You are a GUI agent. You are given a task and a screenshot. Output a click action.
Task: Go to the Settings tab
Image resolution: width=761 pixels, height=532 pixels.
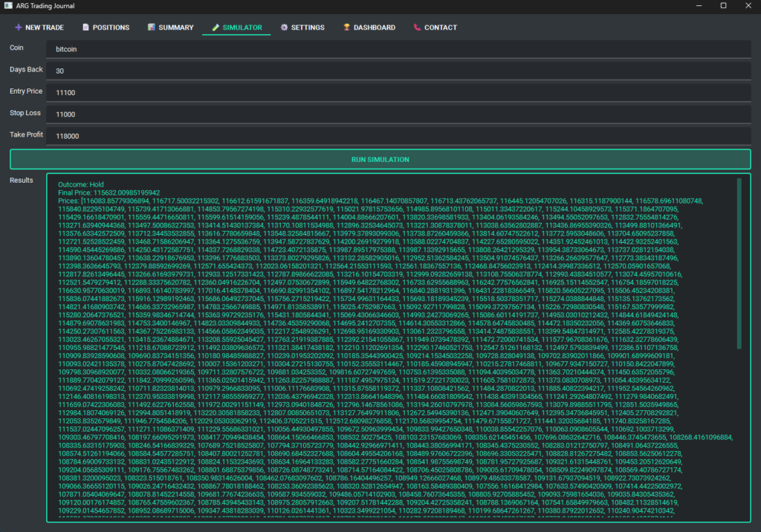[x=302, y=27]
